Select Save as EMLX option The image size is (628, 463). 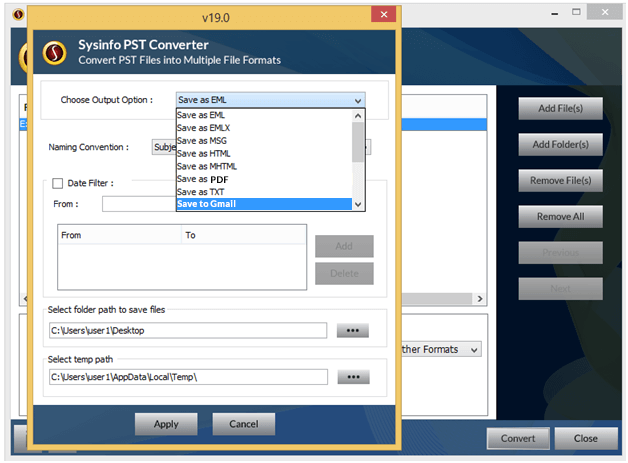tap(264, 128)
